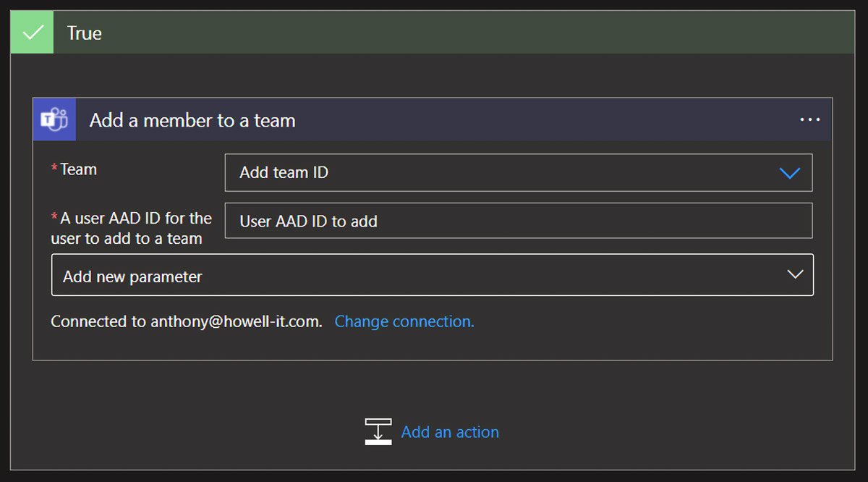Click the User AAD ID to add field
Viewport: 868px width, 482px height.
519,221
